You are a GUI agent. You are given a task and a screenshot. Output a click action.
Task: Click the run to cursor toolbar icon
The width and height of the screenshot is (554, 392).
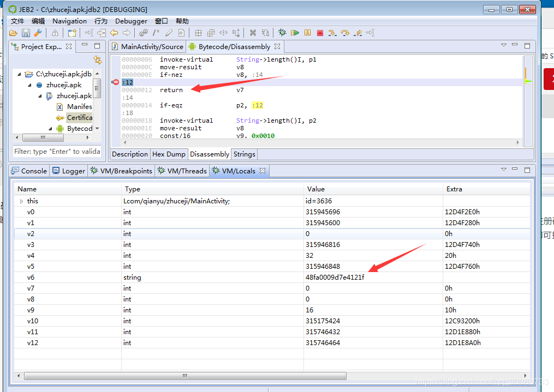coord(370,33)
